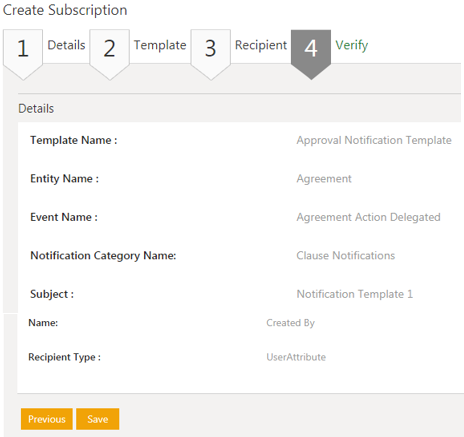This screenshot has width=464, height=437.
Task: Click the Details section header
Action: tap(36, 109)
